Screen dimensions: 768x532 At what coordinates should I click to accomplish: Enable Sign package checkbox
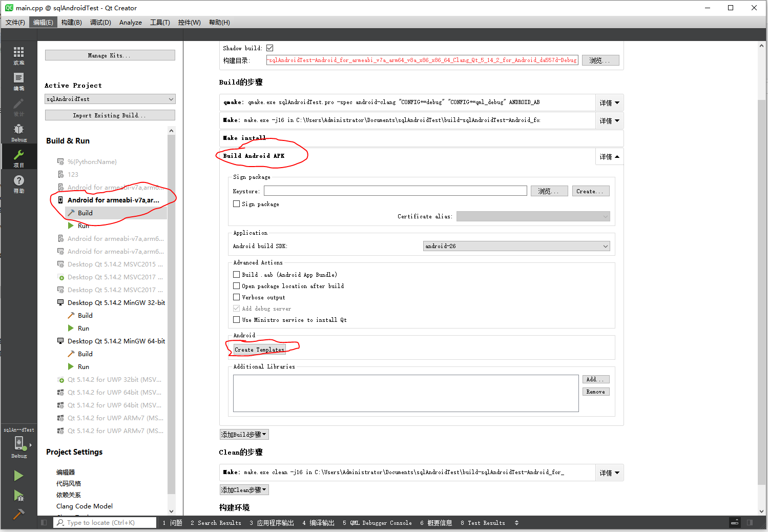pyautogui.click(x=237, y=204)
